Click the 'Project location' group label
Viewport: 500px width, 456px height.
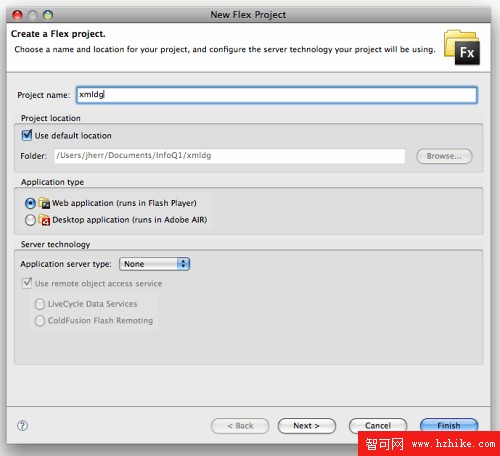click(51, 118)
